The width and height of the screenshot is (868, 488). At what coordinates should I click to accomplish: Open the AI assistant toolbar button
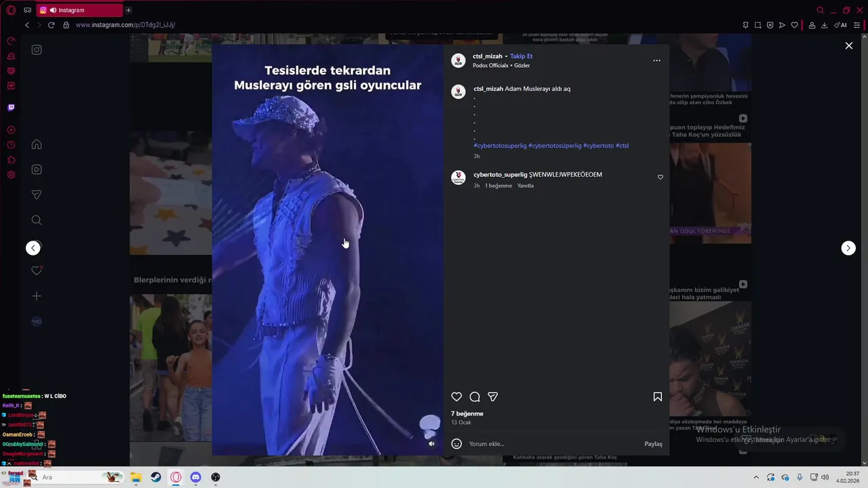[x=840, y=25]
